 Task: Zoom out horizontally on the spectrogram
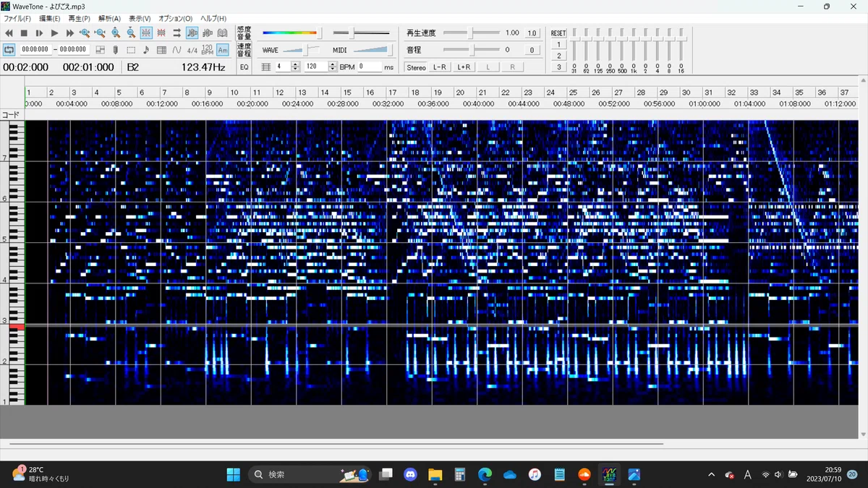pos(100,33)
